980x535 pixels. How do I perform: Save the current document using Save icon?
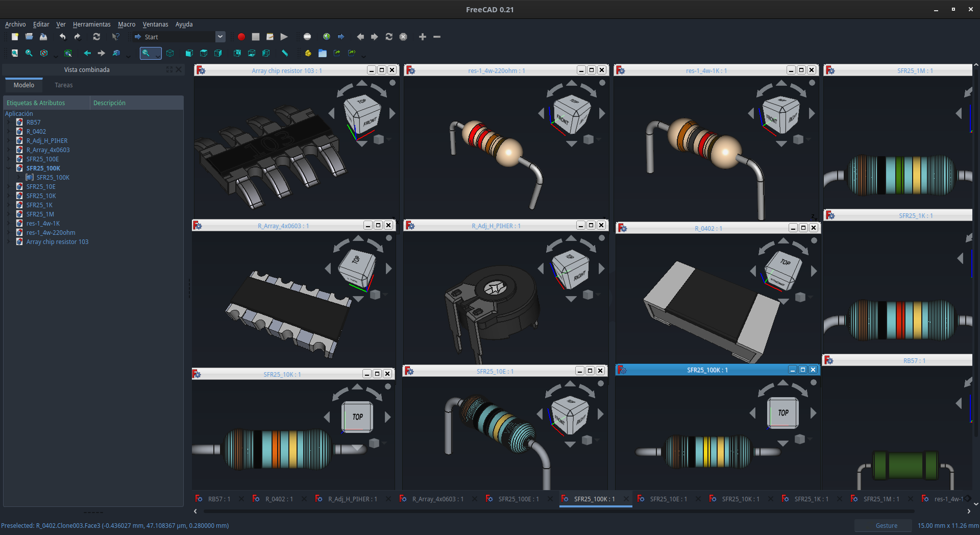pos(43,37)
